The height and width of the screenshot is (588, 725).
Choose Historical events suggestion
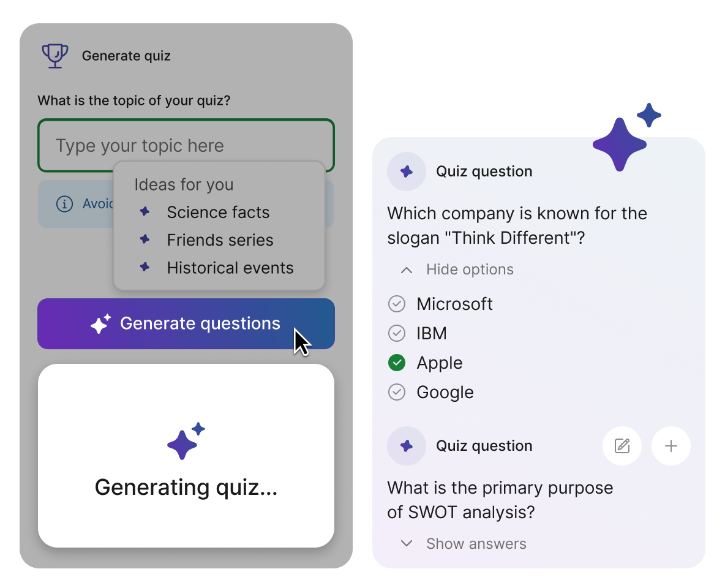230,268
